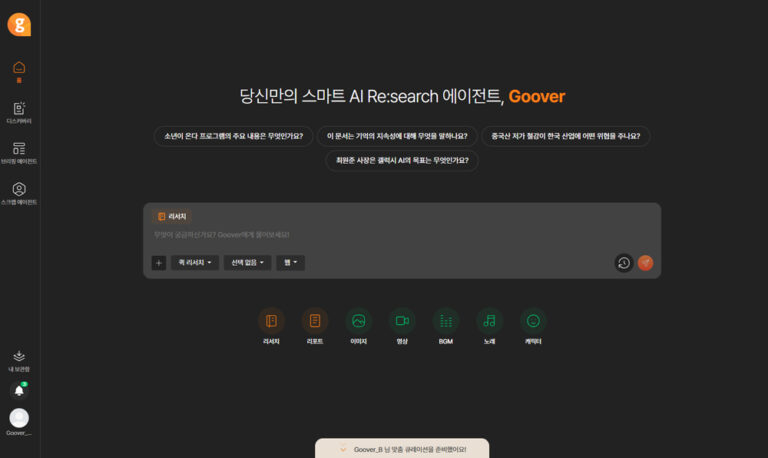Viewport: 768px width, 458px height.
Task: Select the 영상 video icon
Action: tap(402, 321)
